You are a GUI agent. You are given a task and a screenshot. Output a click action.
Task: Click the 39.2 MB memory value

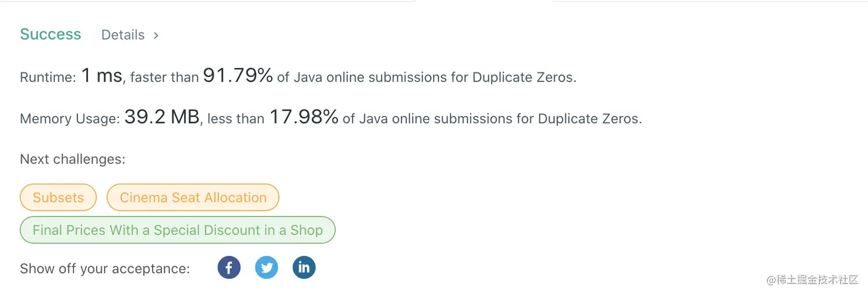[162, 117]
